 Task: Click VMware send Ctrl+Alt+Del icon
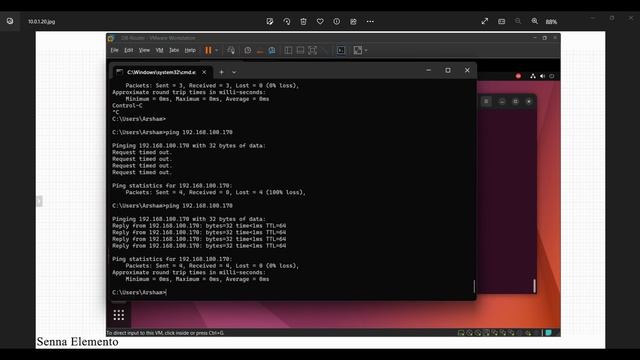point(231,50)
